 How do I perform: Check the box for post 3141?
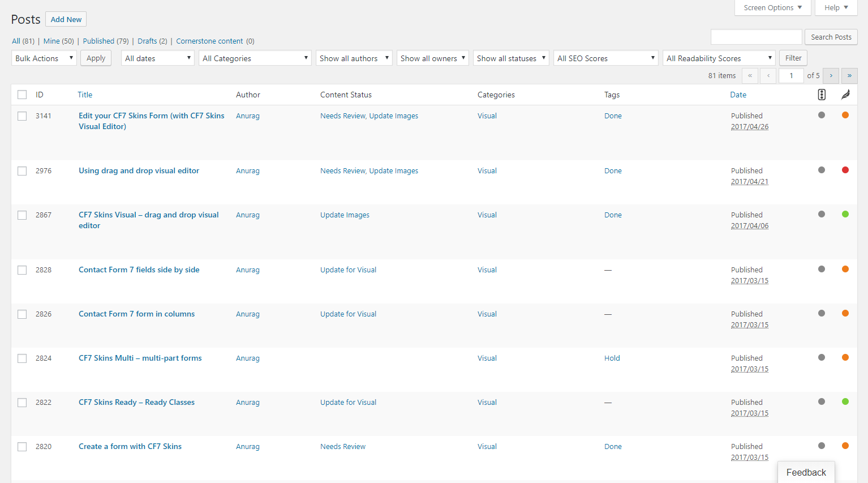tap(22, 116)
